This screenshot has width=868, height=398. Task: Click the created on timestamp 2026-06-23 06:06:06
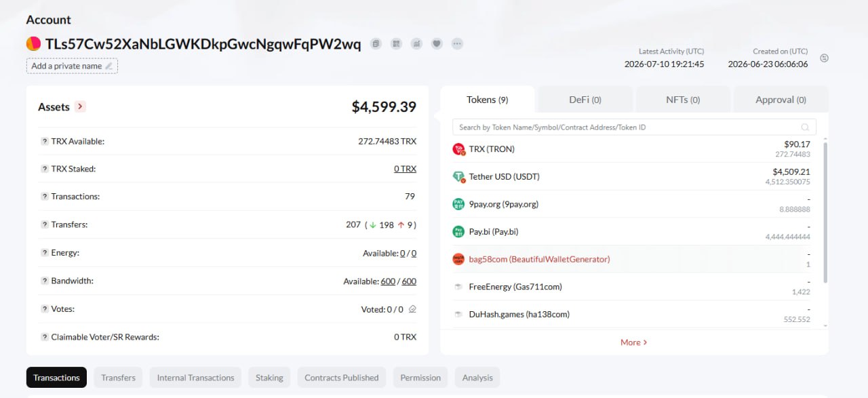[x=768, y=64]
